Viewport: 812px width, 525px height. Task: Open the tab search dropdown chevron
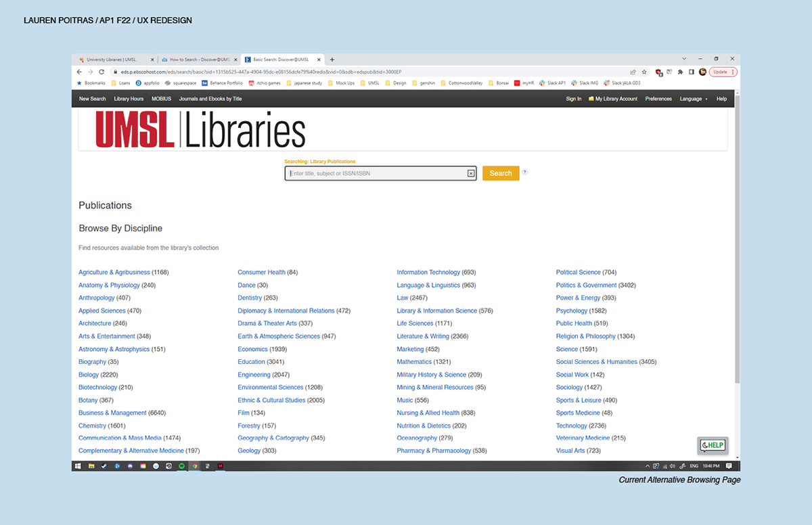coord(684,59)
